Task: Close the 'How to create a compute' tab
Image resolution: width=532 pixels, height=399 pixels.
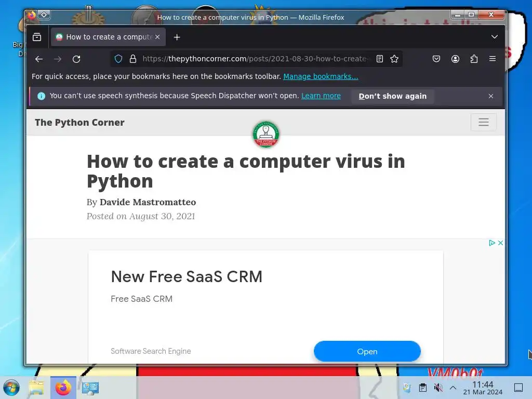Action: [x=157, y=37]
